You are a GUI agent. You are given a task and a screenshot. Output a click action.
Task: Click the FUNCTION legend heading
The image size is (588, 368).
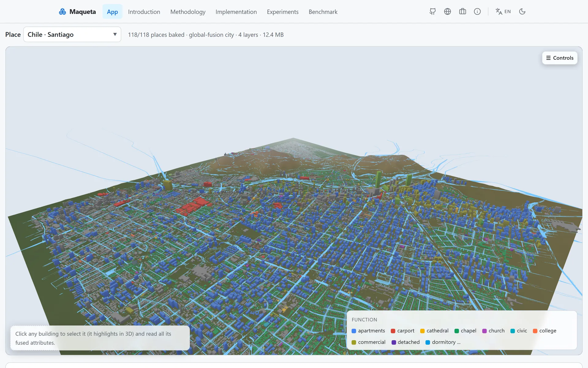[364, 320]
